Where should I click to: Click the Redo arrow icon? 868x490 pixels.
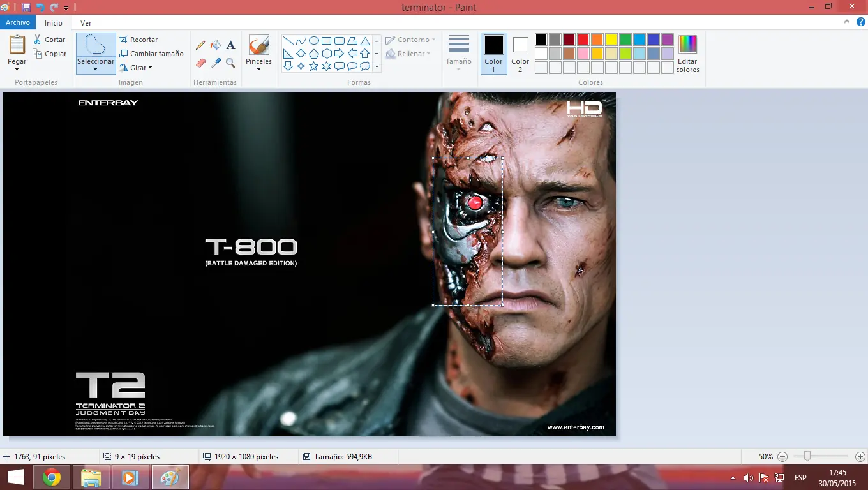click(54, 7)
